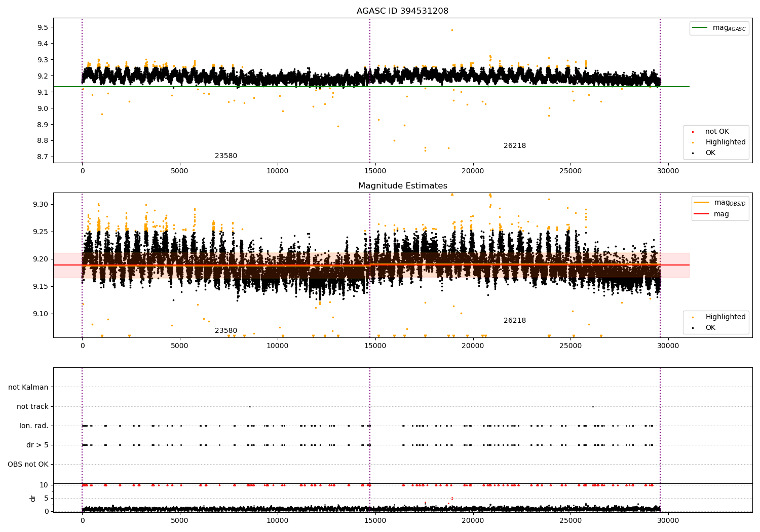Click the 'OK' legend entry in the middle plot
The height and width of the screenshot is (532, 760).
tap(710, 328)
